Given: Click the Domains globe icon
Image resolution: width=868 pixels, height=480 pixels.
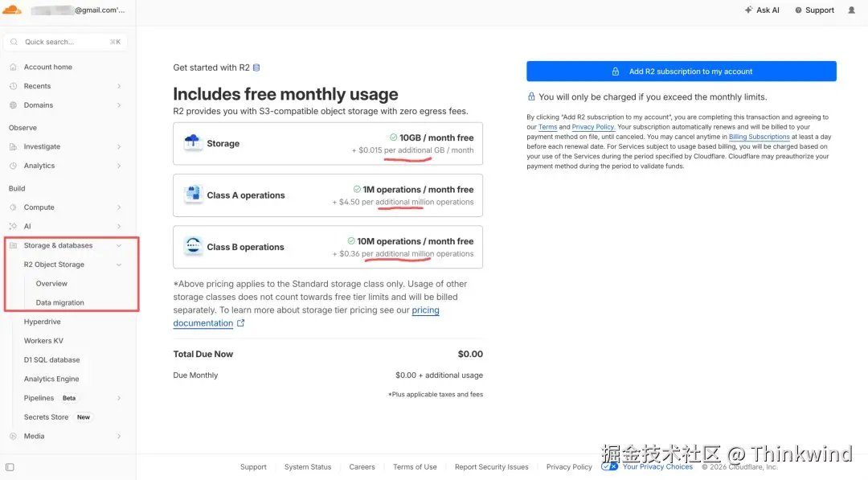Looking at the screenshot, I should [14, 105].
